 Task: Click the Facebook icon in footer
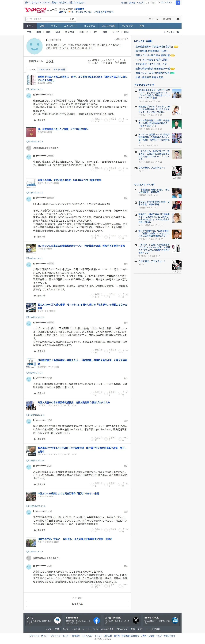click(97, 620)
